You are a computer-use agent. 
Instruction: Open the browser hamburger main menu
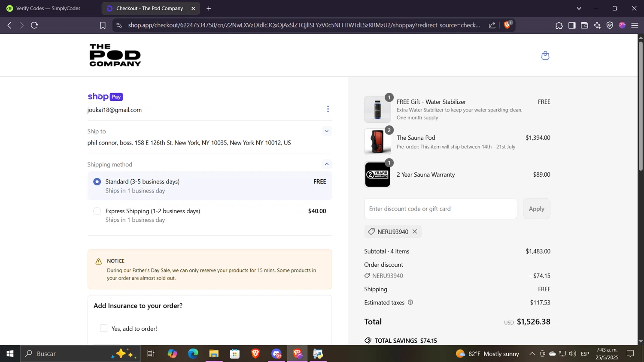[635, 25]
